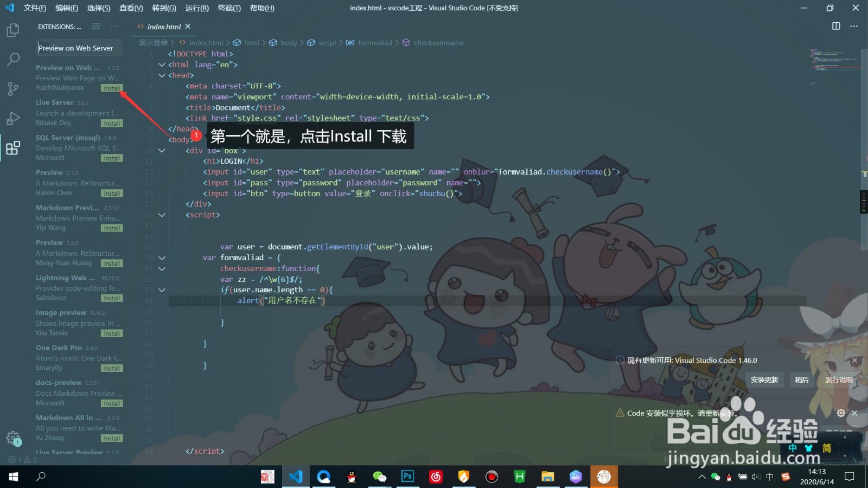Install Preview on Web Server extension
Viewport: 868px width, 488px height.
tap(112, 88)
